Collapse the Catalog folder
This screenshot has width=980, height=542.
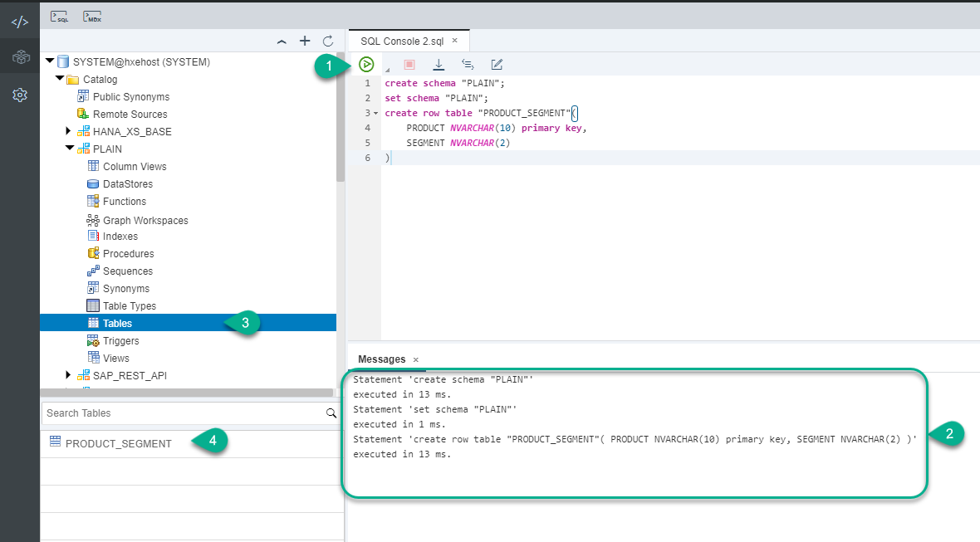coord(60,78)
